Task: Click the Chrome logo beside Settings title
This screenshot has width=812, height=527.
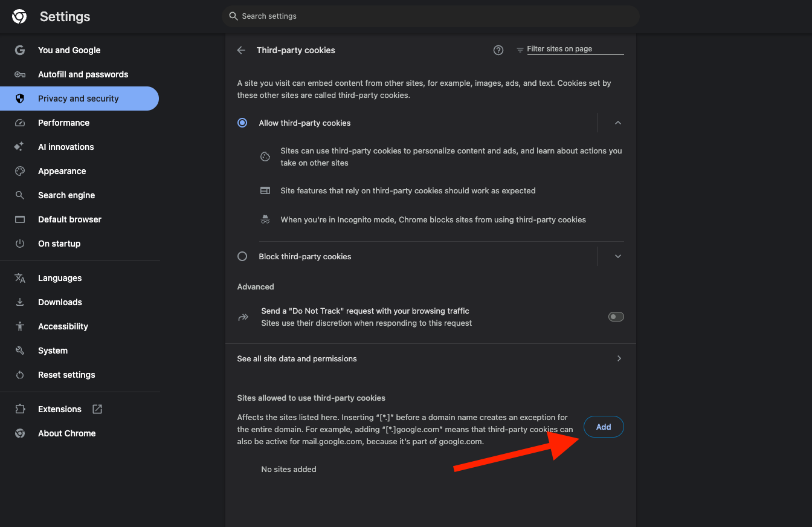Action: (19, 17)
